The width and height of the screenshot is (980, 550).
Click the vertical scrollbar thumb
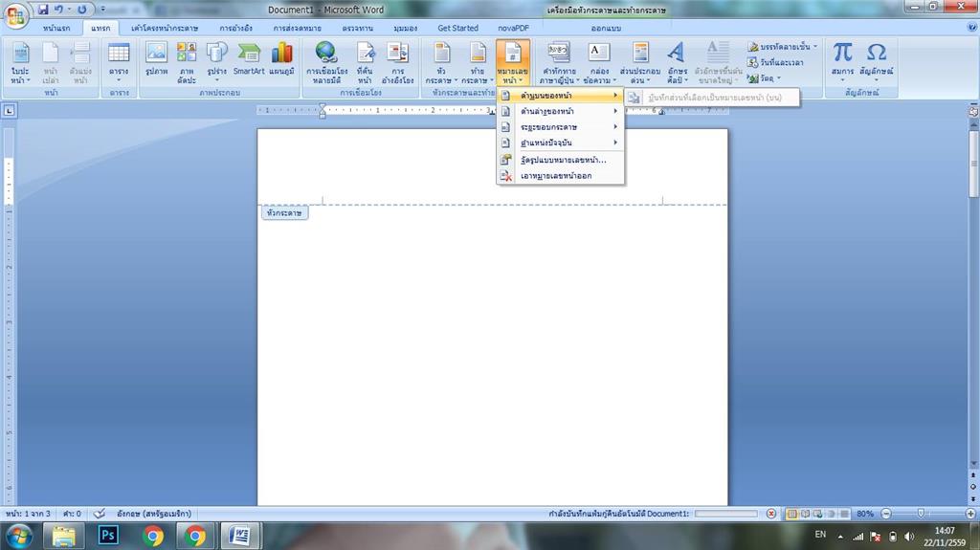point(973,164)
